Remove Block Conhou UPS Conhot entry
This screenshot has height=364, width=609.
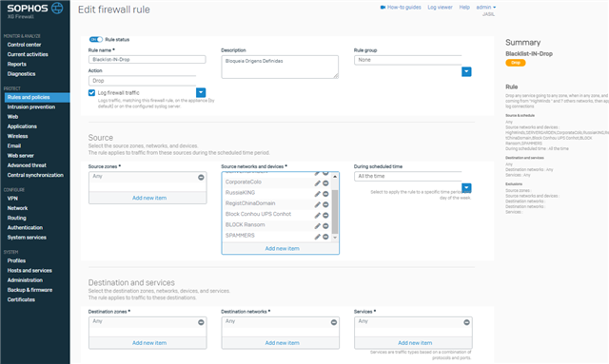click(325, 216)
